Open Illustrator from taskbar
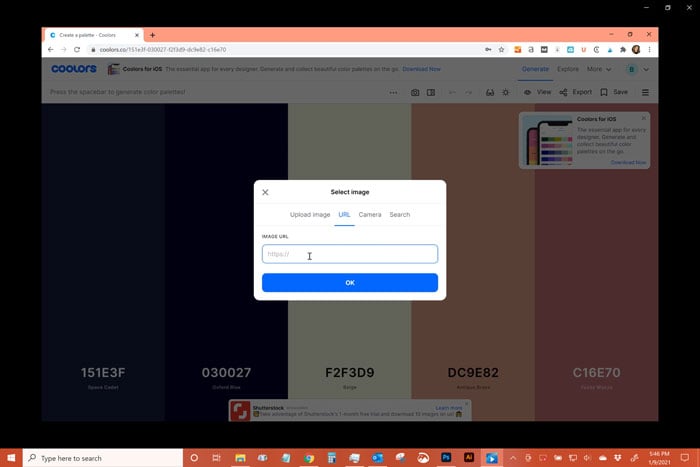 pos(469,458)
